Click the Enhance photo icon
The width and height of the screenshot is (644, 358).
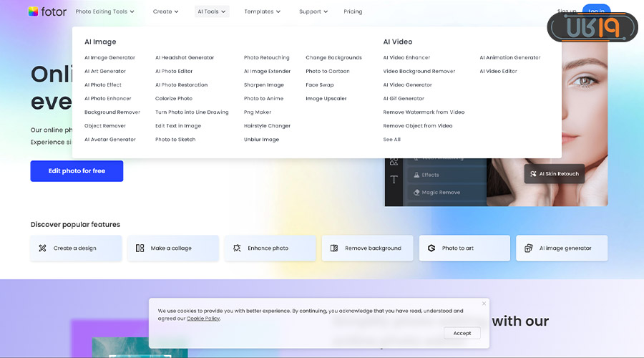(237, 248)
